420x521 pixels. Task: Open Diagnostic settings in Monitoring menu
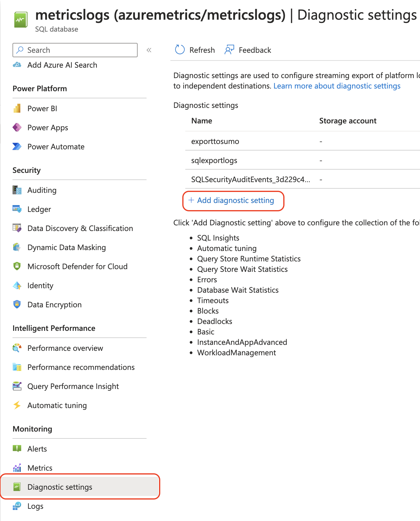coord(60,487)
